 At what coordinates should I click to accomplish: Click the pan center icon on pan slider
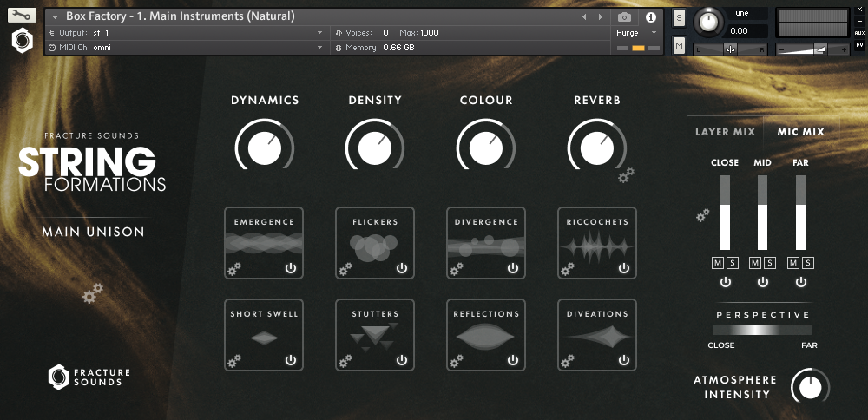pyautogui.click(x=730, y=49)
